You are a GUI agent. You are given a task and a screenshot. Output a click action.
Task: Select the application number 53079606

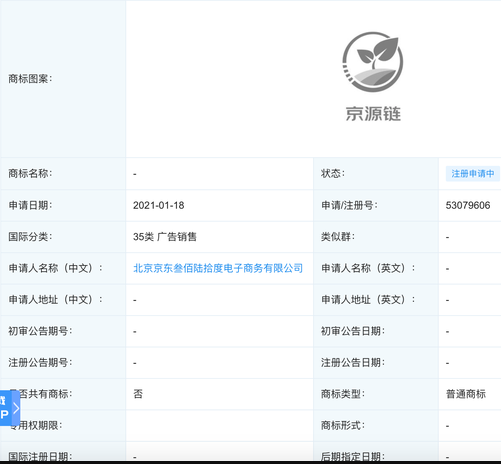[468, 205]
